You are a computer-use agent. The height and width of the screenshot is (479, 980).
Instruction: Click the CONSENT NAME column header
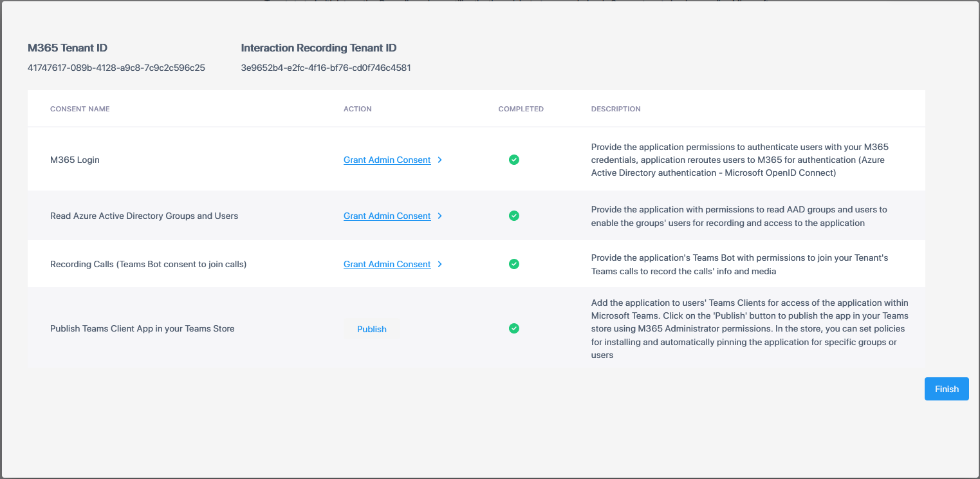coord(80,109)
